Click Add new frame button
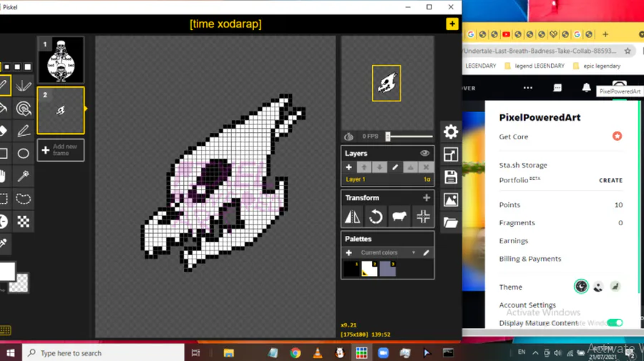644x361 pixels. click(x=61, y=149)
